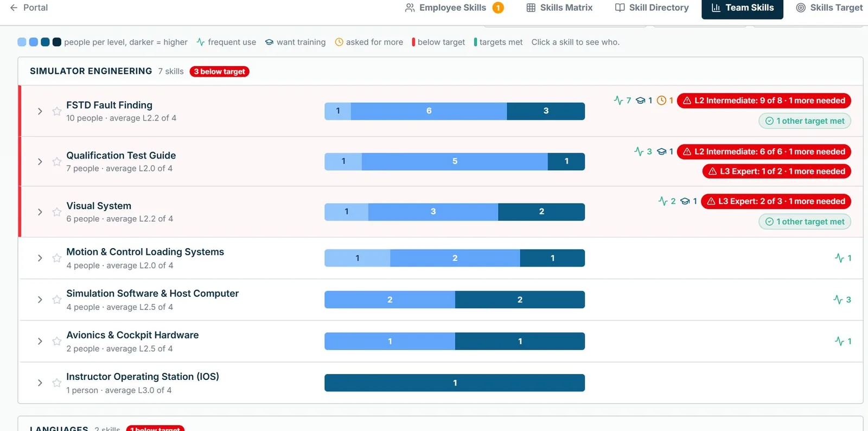Click the Visual System 1 other target met pill
868x431 pixels.
pos(805,221)
